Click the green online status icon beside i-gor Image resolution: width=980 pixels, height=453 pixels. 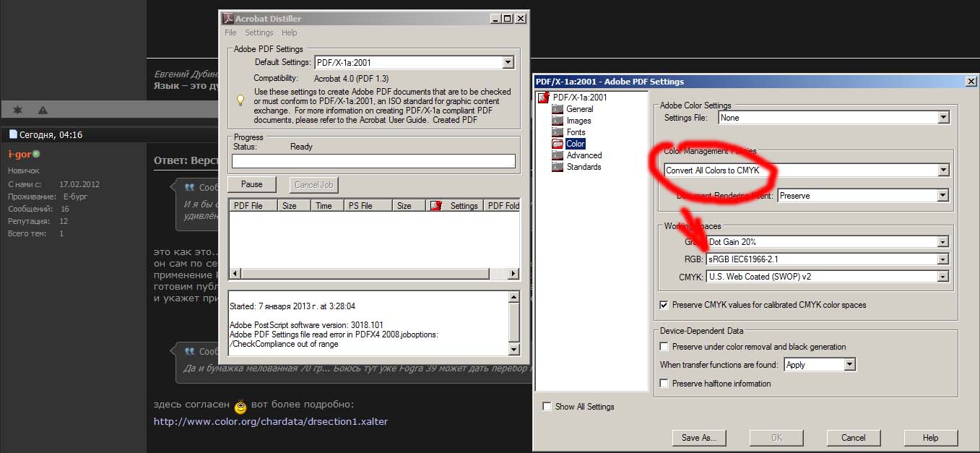36,154
